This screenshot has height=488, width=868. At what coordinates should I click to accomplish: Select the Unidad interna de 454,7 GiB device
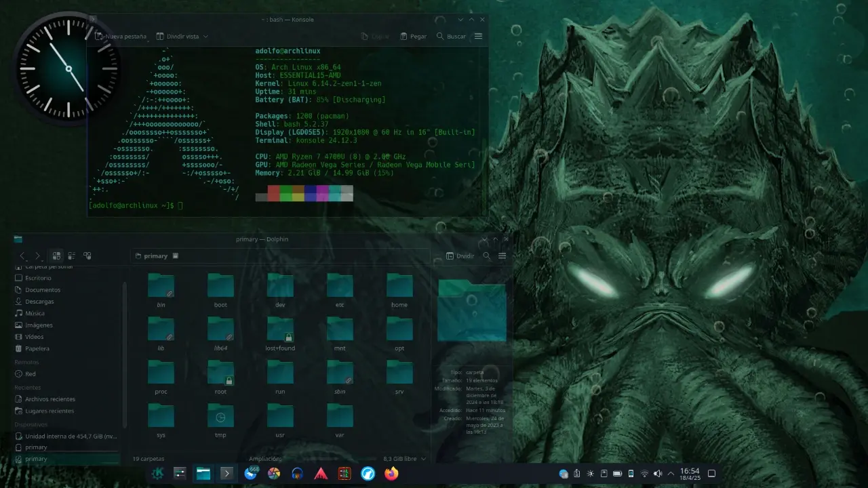67,436
